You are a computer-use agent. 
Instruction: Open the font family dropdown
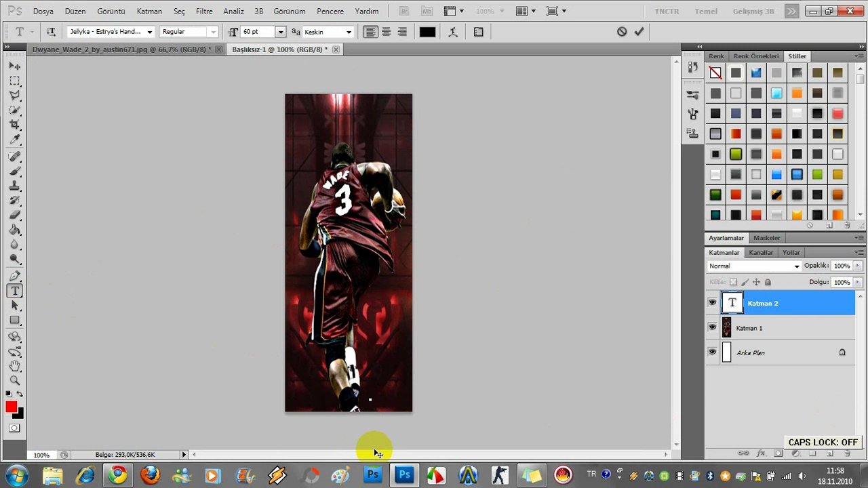pyautogui.click(x=149, y=32)
